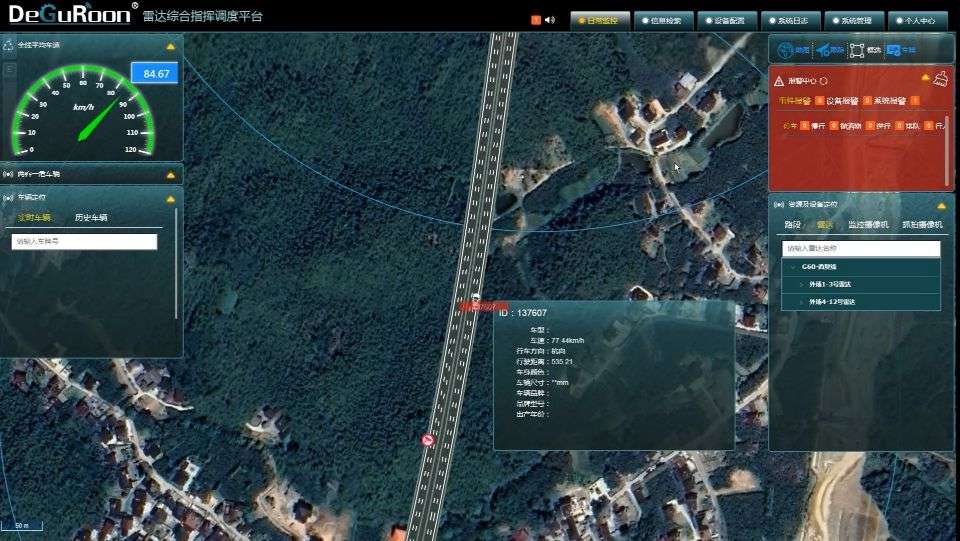Viewport: 960px width, 541px height.
Task: Switch to the 监控摄像机 tab
Action: pyautogui.click(x=868, y=225)
